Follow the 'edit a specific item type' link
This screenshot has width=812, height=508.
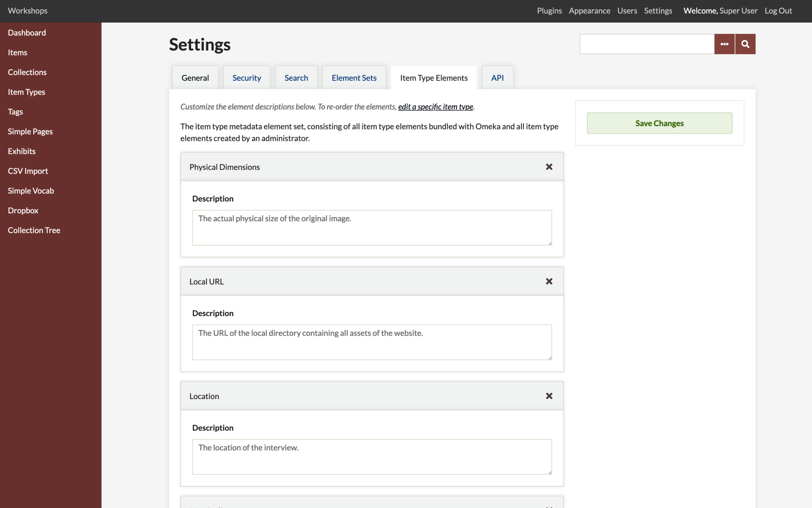[x=435, y=107]
